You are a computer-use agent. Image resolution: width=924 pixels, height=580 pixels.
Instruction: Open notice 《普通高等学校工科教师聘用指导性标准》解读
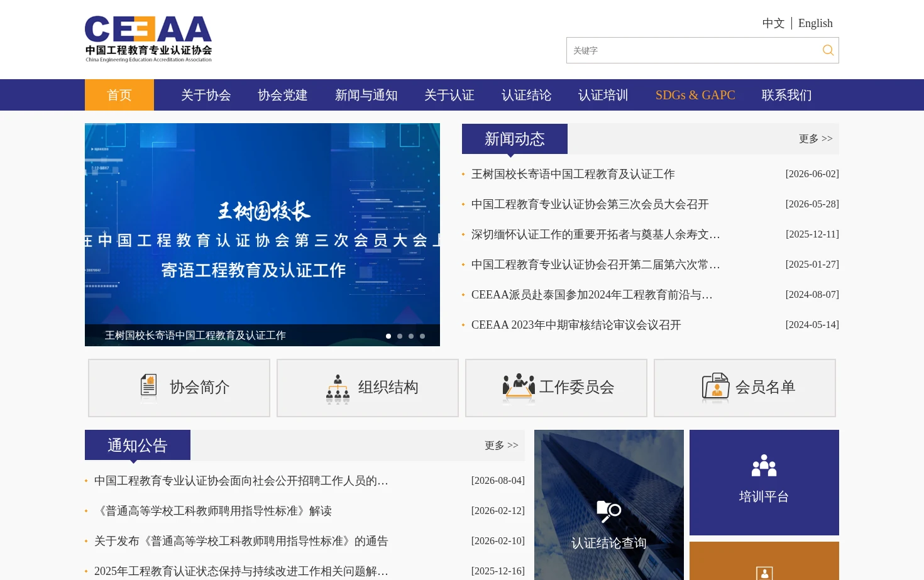pyautogui.click(x=213, y=511)
